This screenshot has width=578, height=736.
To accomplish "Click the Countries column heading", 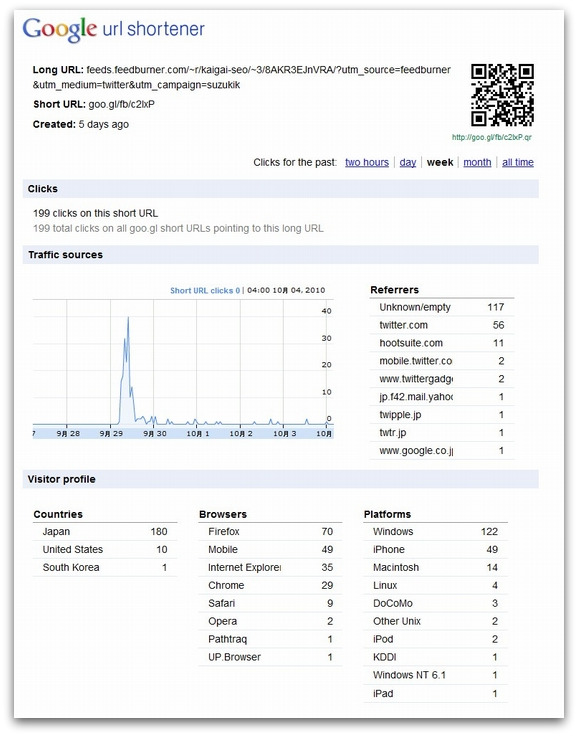I will coord(58,514).
